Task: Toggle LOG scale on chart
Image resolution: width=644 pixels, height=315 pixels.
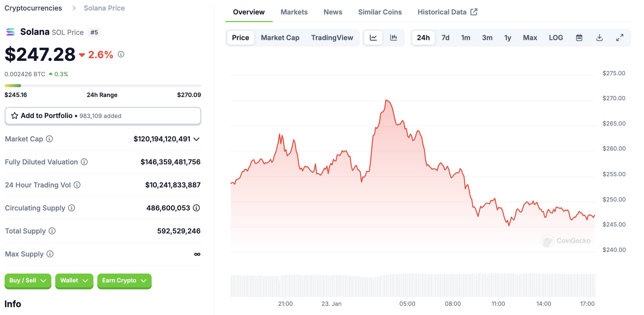Action: pos(556,38)
